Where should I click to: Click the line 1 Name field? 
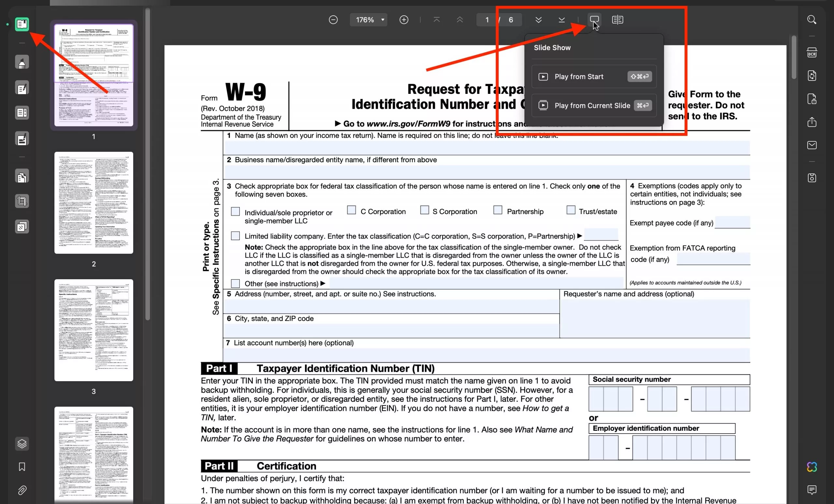[x=487, y=148]
